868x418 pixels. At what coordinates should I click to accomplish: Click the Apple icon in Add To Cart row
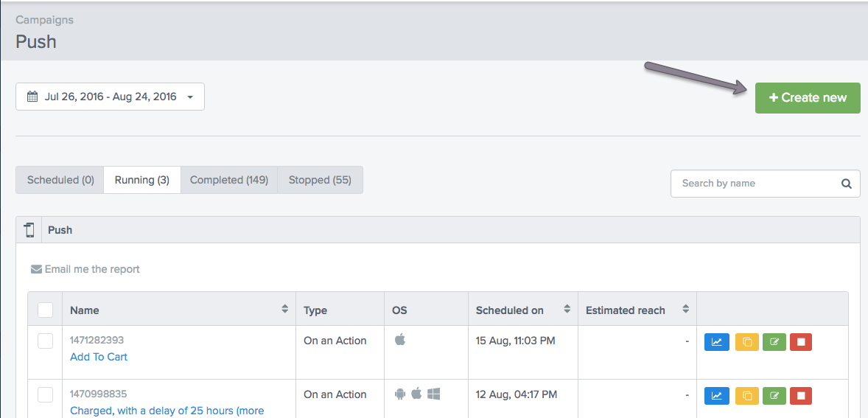pos(400,339)
